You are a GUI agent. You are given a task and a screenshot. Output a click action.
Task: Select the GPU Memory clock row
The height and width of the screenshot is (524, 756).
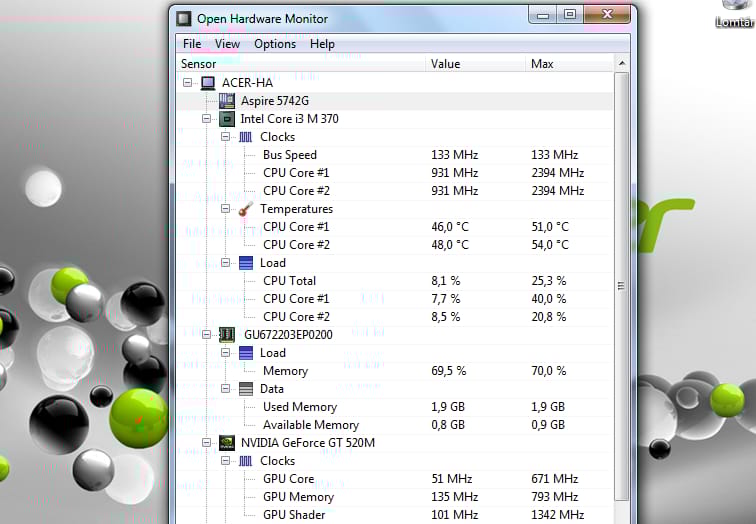(395, 497)
